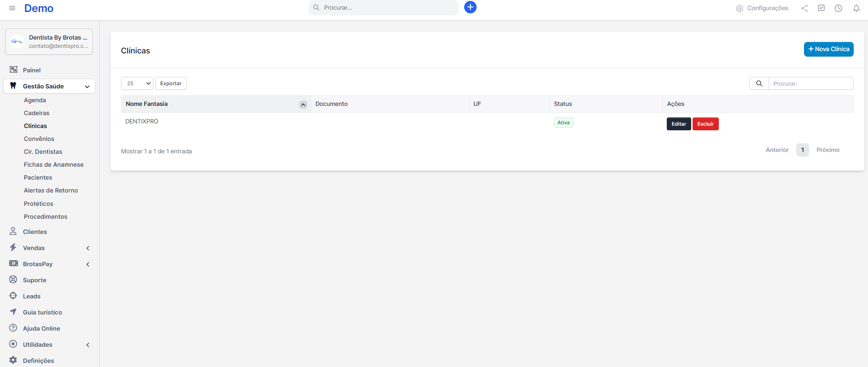868x367 pixels.
Task: Click the Nova Clínica button
Action: click(828, 49)
